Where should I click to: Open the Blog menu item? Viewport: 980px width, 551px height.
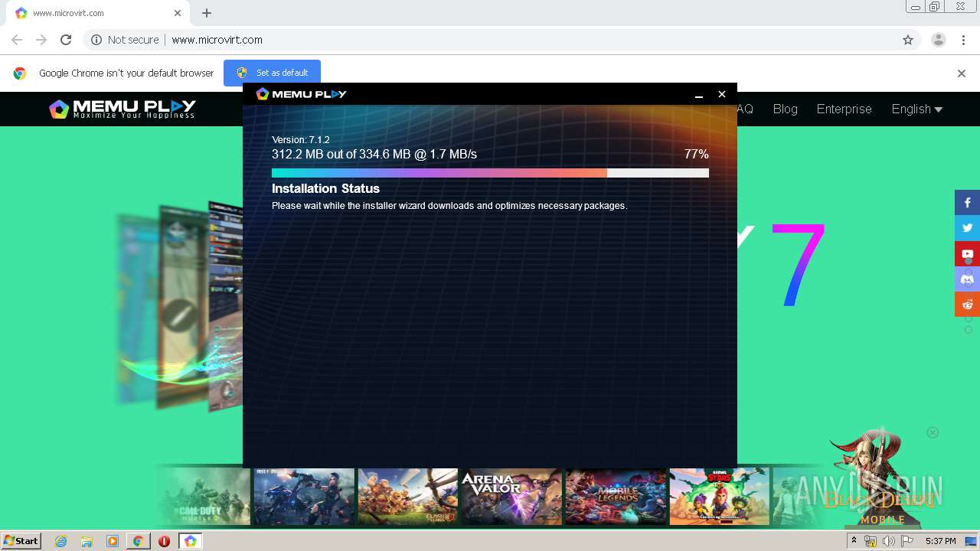(x=785, y=109)
